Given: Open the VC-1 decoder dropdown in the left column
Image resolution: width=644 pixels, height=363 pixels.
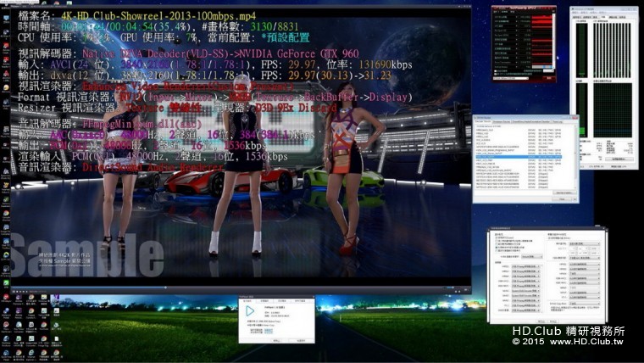Looking at the screenshot, I should pos(525,305).
